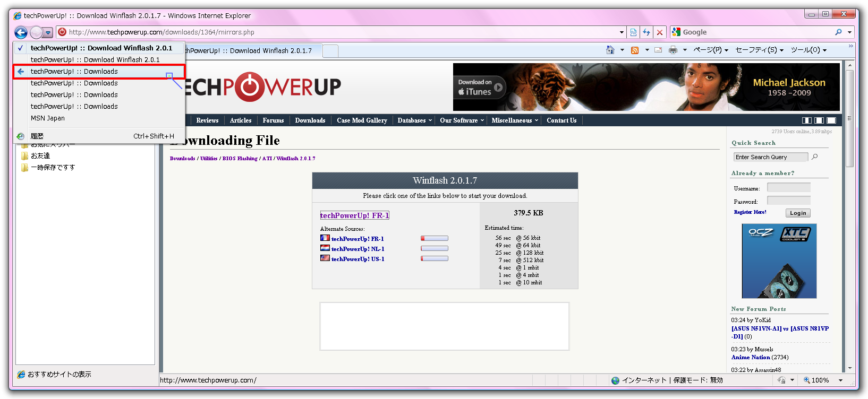868x399 pixels.
Task: Toggle the Compatibility View icon
Action: coord(633,32)
